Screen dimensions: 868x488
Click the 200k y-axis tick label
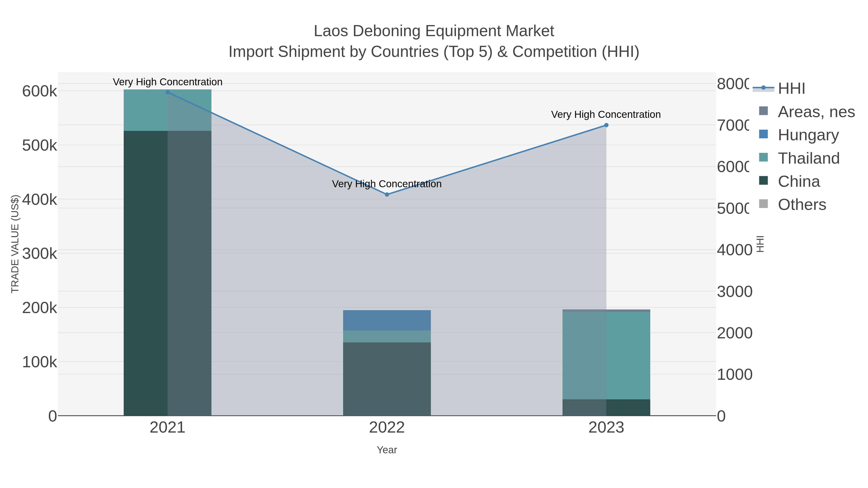[40, 308]
